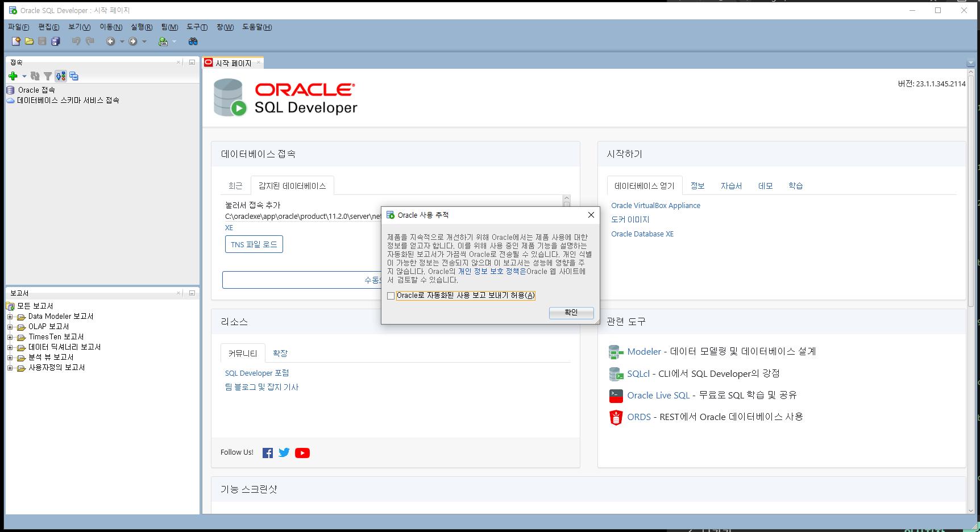
Task: Open the back navigation history dropdown arrow
Action: pyautogui.click(x=122, y=41)
